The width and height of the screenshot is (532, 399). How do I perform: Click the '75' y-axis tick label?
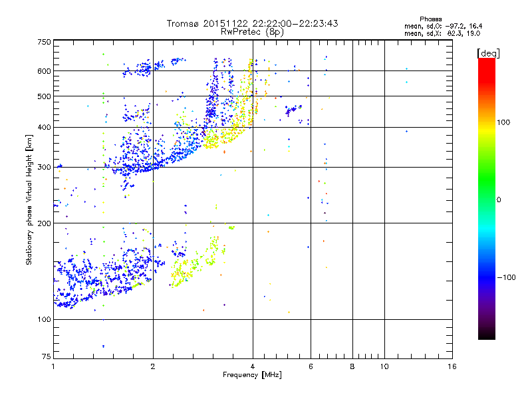click(47, 356)
